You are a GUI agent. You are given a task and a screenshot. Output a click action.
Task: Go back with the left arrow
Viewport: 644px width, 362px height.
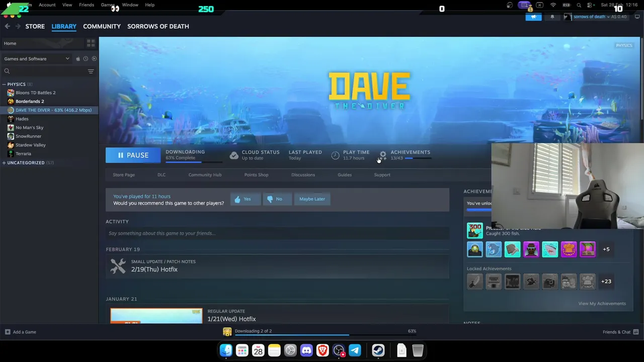click(7, 26)
